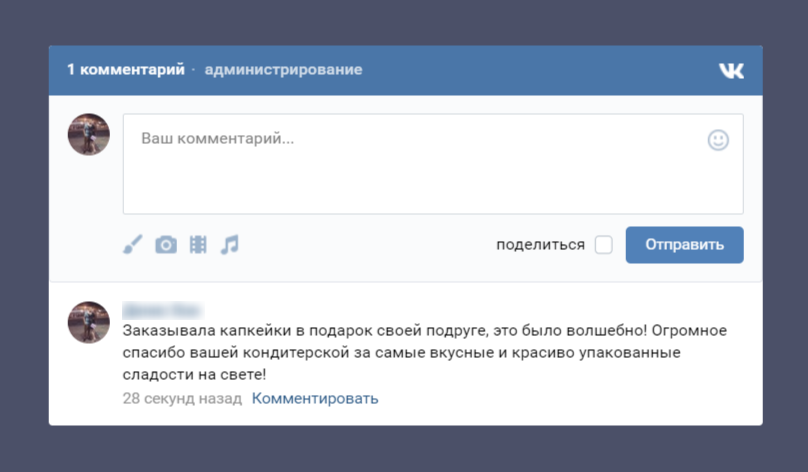Click the comment text about капкейки

click(x=420, y=352)
